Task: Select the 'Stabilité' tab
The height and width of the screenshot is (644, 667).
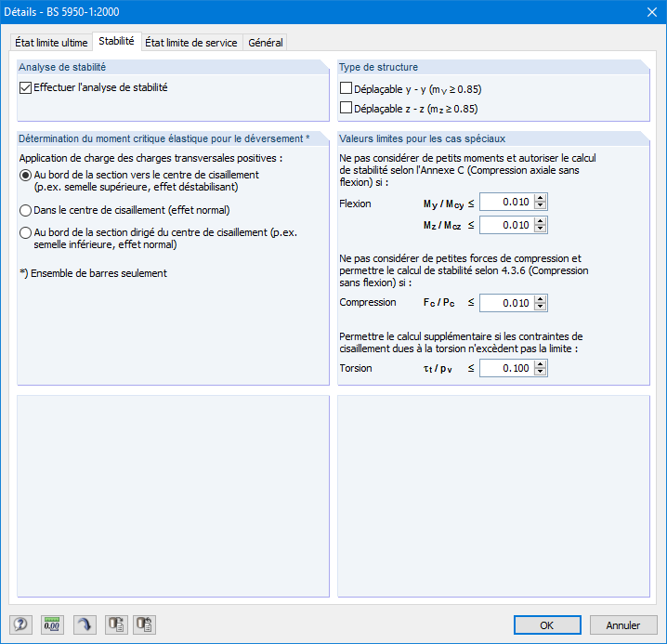Action: (x=116, y=41)
